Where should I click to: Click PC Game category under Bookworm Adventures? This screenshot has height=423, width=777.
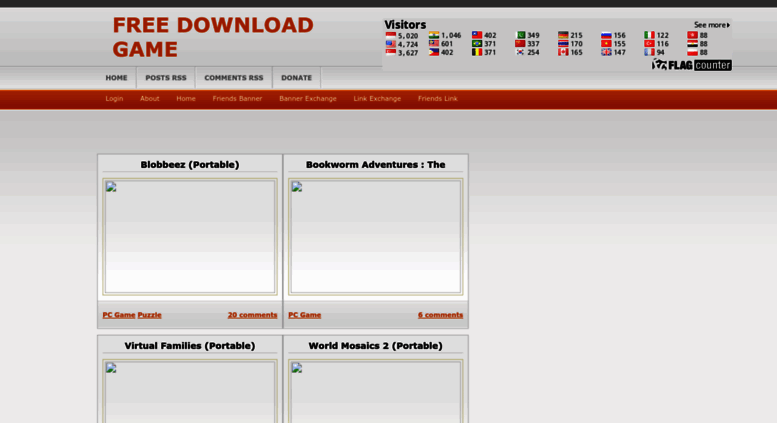(x=305, y=315)
